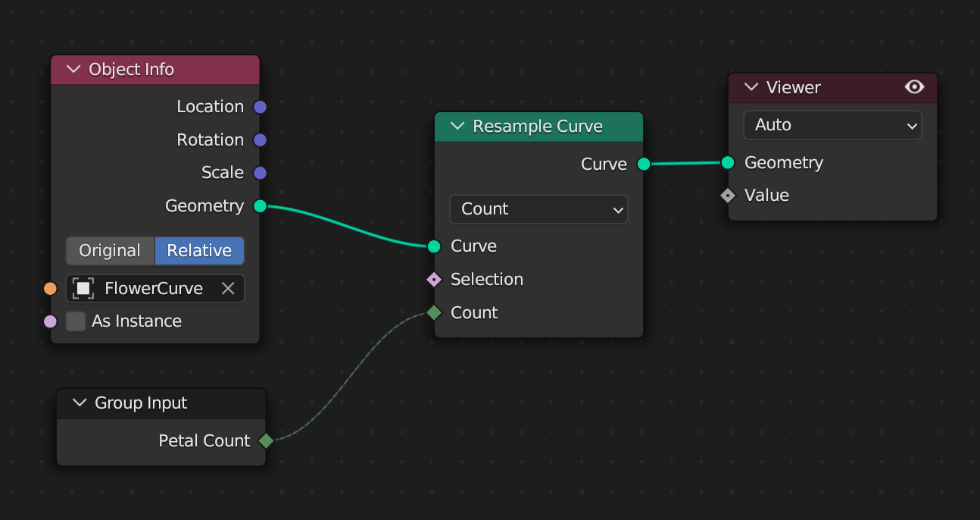Click the Viewer Value input socket
The height and width of the screenshot is (520, 980).
(x=728, y=196)
